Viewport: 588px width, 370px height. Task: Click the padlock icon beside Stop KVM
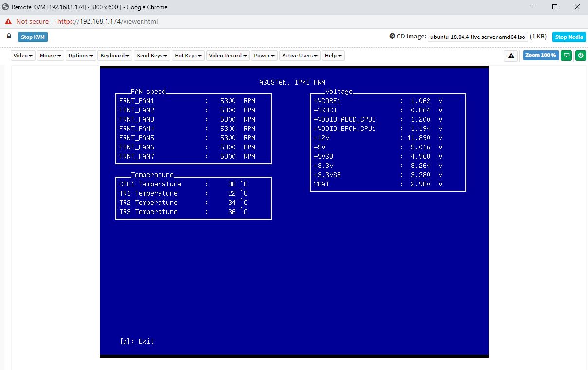pos(9,37)
